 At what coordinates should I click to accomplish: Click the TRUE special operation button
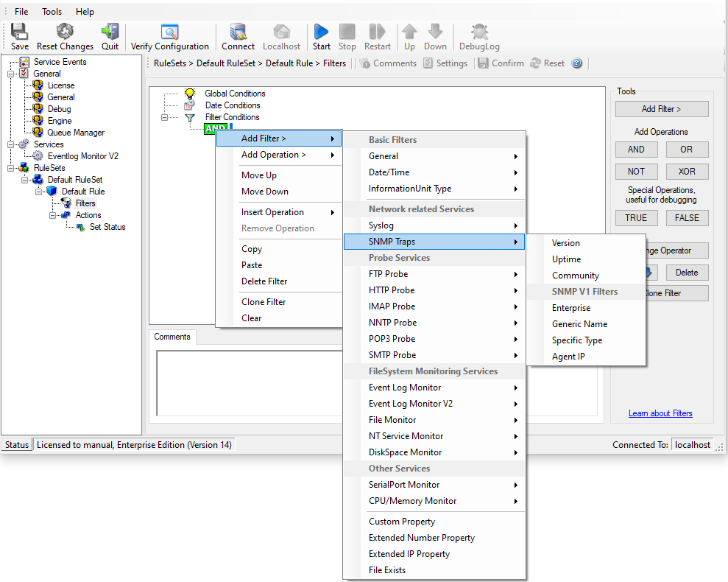pos(636,218)
